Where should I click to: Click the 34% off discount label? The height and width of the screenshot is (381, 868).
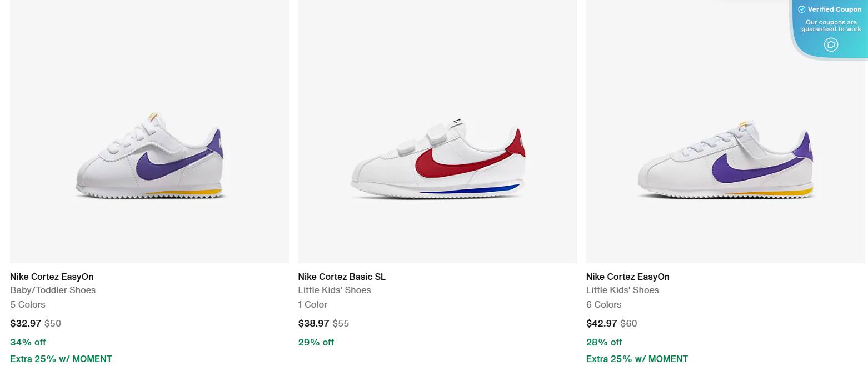(x=28, y=342)
